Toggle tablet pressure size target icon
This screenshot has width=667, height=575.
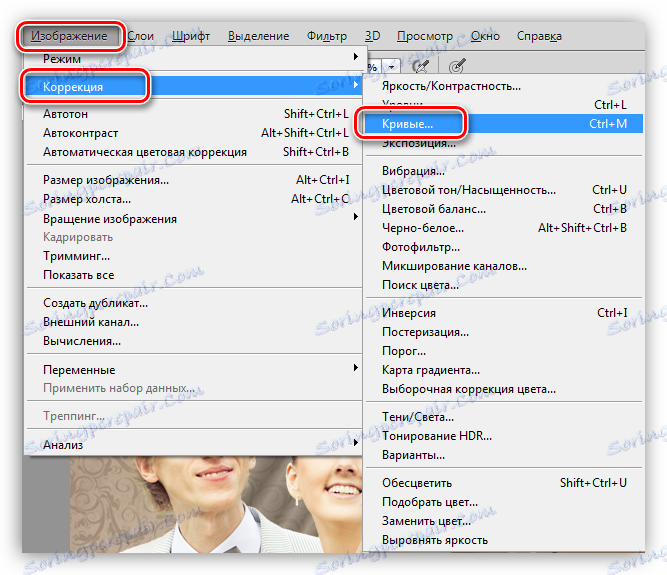(x=457, y=66)
